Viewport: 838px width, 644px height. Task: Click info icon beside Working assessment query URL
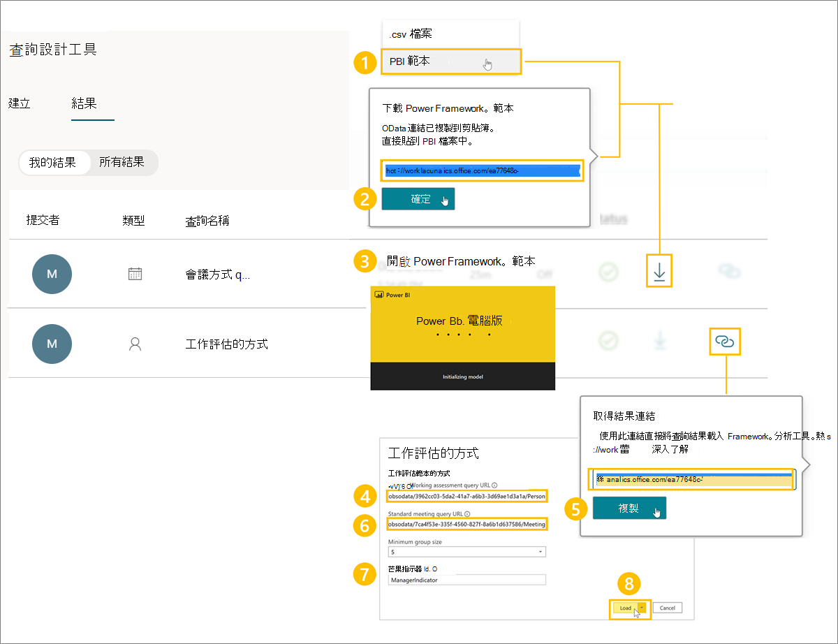coord(494,485)
